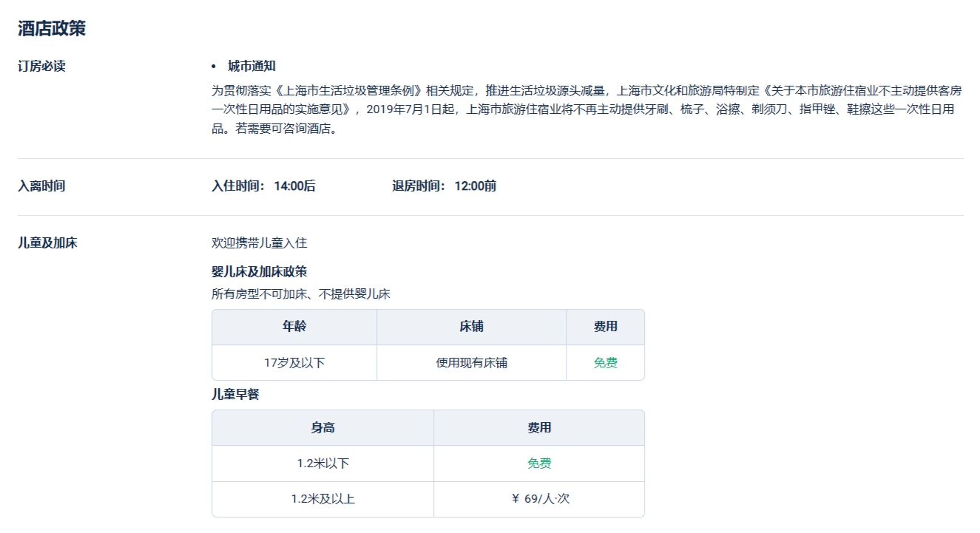Image resolution: width=980 pixels, height=533 pixels.
Task: Select the 订房必读 section label
Action: [41, 67]
